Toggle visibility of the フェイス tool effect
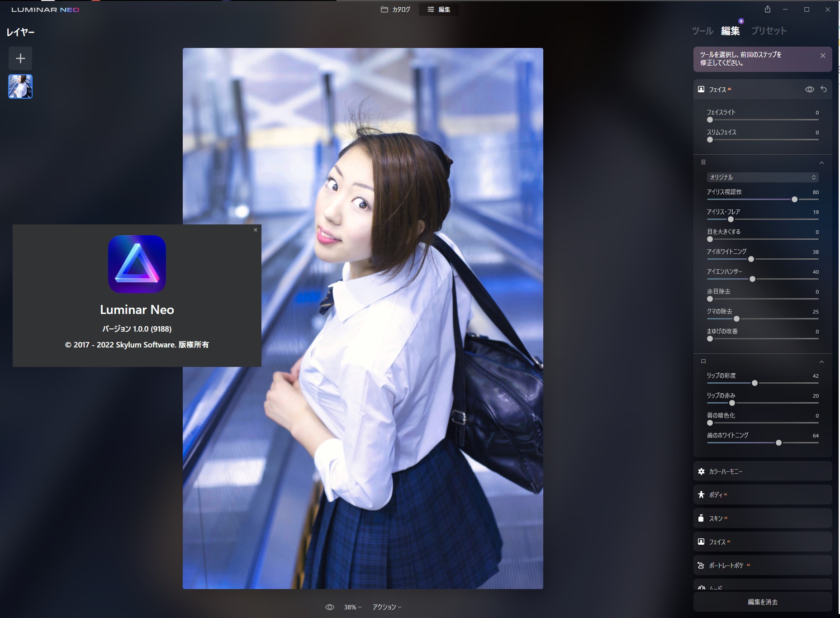 [x=810, y=89]
